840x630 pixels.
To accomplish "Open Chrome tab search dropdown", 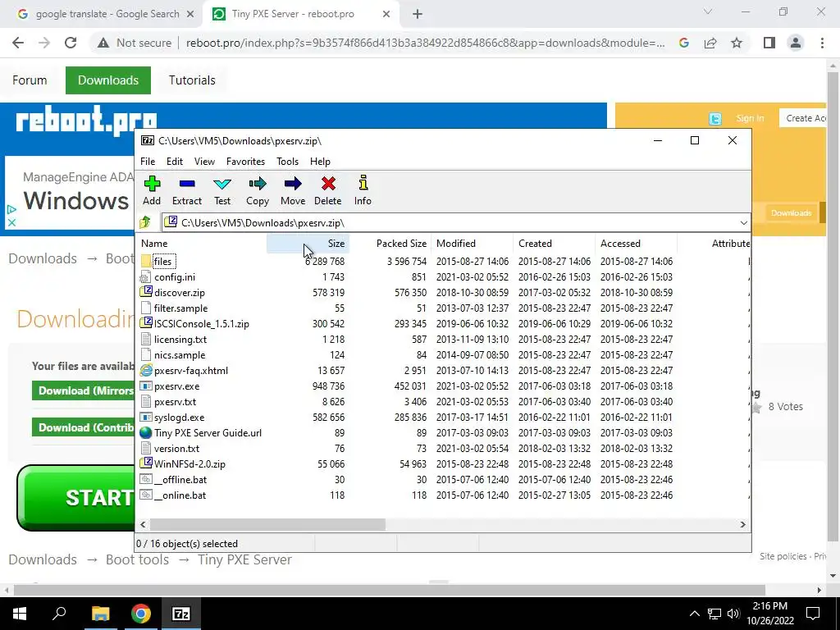I will [x=708, y=11].
